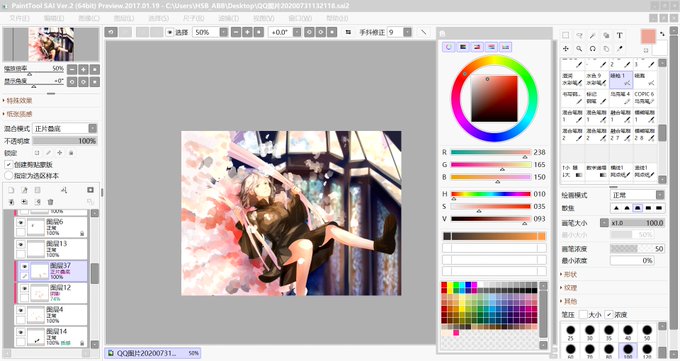Open the third menu 图像(C)
680x361 pixels.
pyautogui.click(x=89, y=18)
